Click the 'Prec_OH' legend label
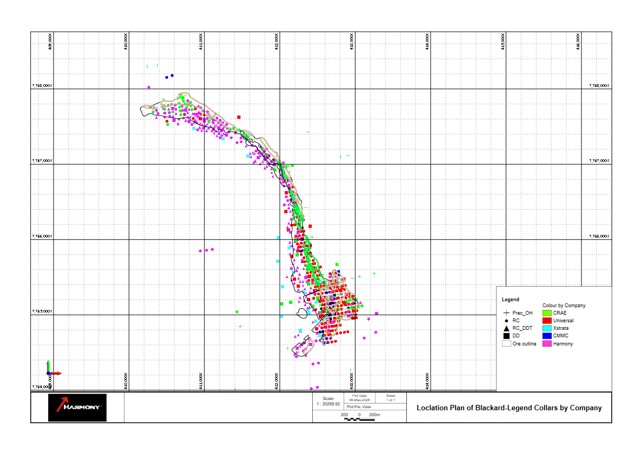Screen dimensions: 643x454 click(522, 313)
